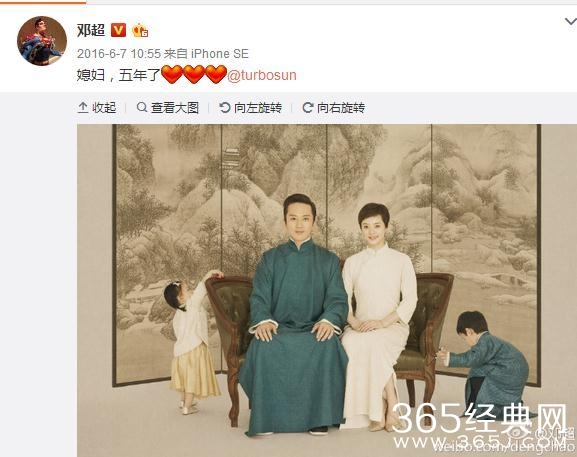Click the iPhone SE source link
The height and width of the screenshot is (457, 577).
220,54
